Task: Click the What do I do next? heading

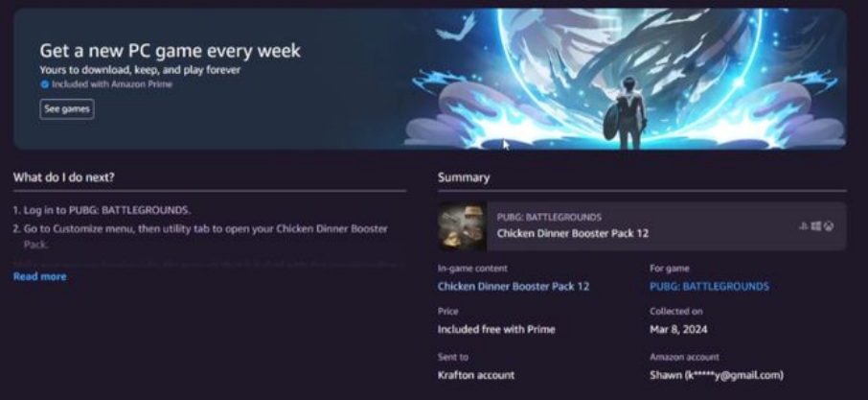Action: pos(64,177)
